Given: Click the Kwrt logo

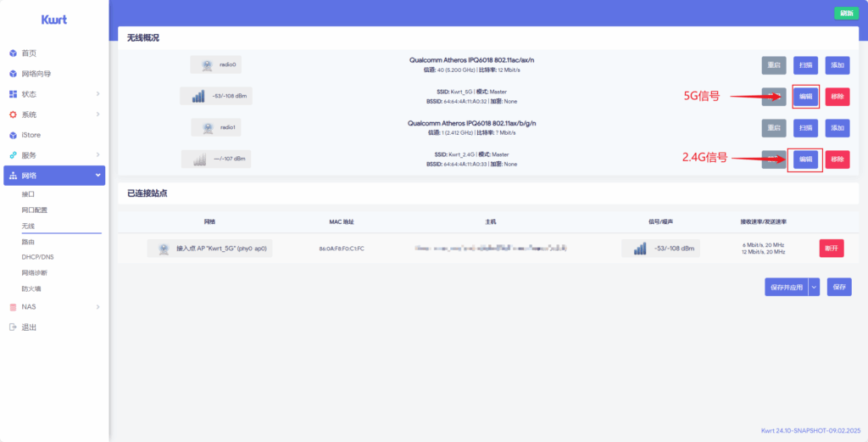Looking at the screenshot, I should (54, 20).
